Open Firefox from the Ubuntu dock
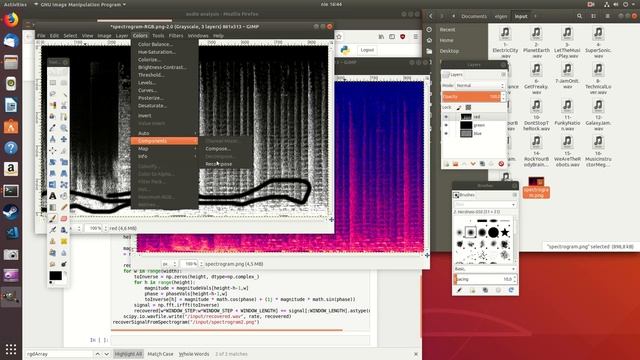 click(11, 20)
